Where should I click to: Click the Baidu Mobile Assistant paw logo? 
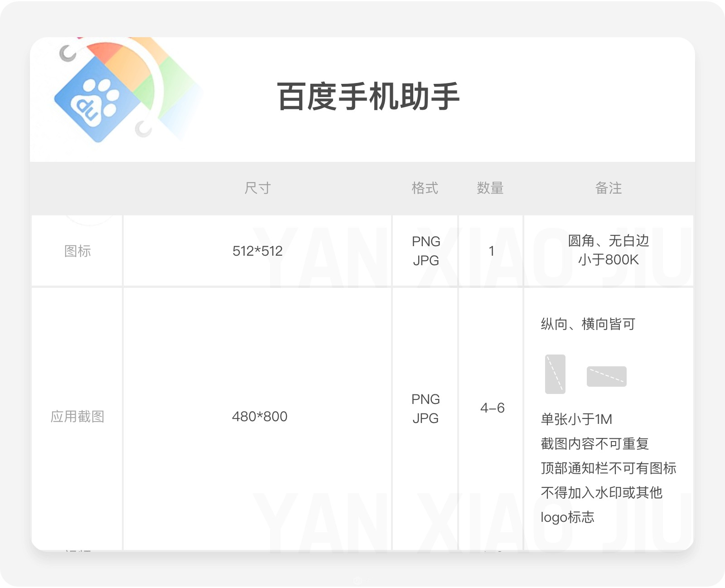(97, 102)
